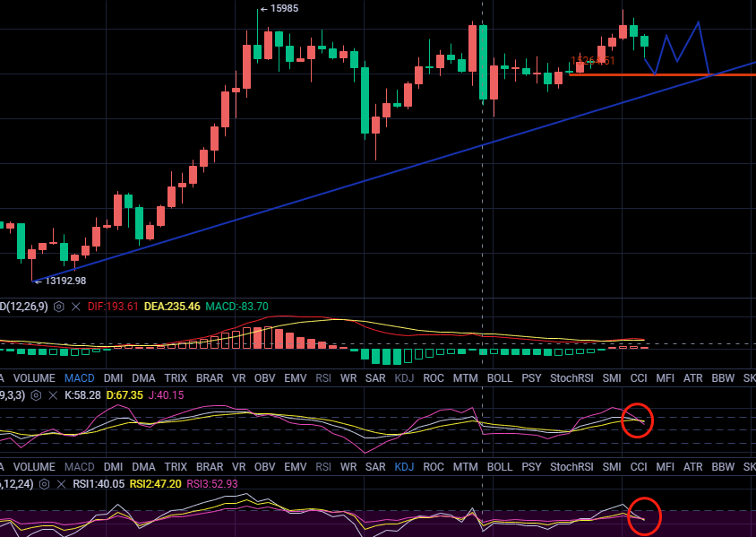756x537 pixels.
Task: Choose SMI in the row under KDJ chart
Action: pos(612,467)
